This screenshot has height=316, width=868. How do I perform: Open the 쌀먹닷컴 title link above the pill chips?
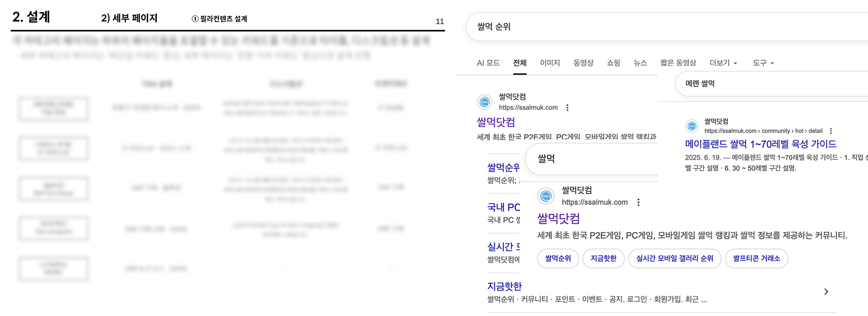tap(559, 218)
